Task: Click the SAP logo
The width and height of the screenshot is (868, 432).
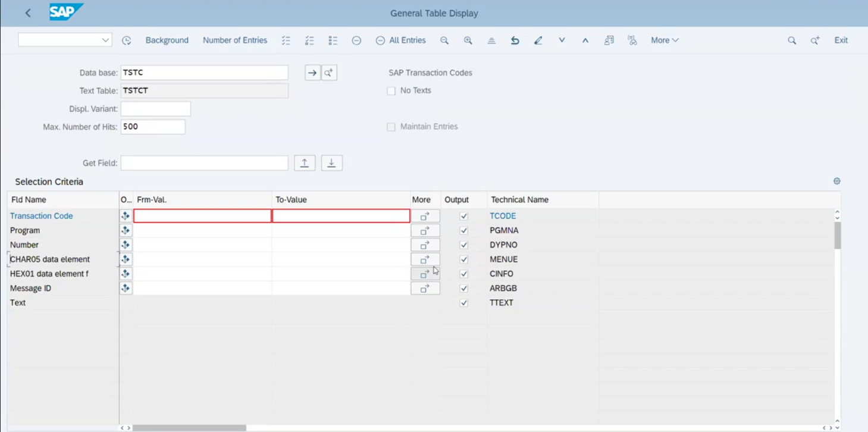Action: (66, 12)
